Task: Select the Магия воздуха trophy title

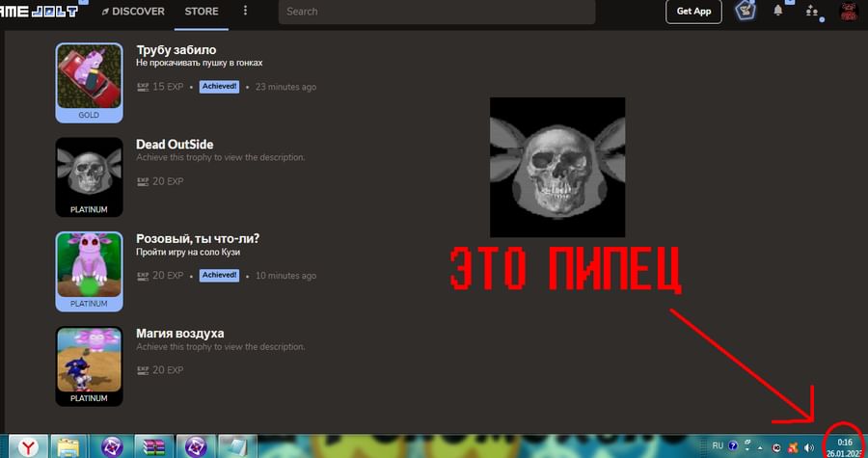Action: pos(180,334)
